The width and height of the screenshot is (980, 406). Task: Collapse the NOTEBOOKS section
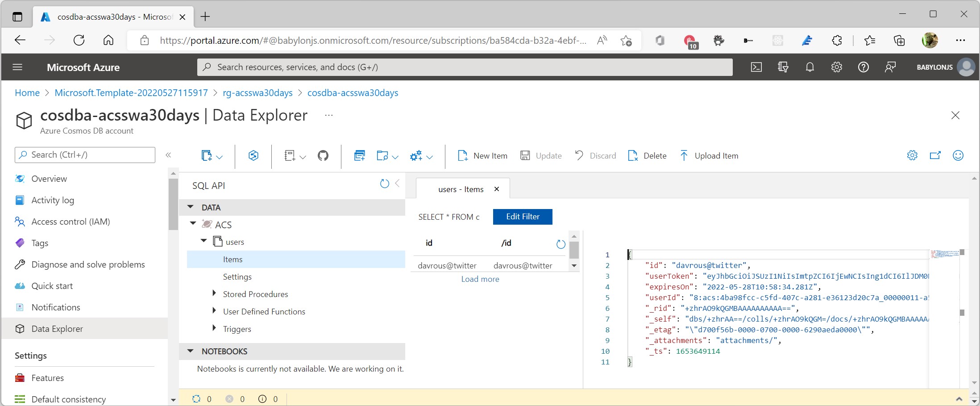click(x=191, y=351)
